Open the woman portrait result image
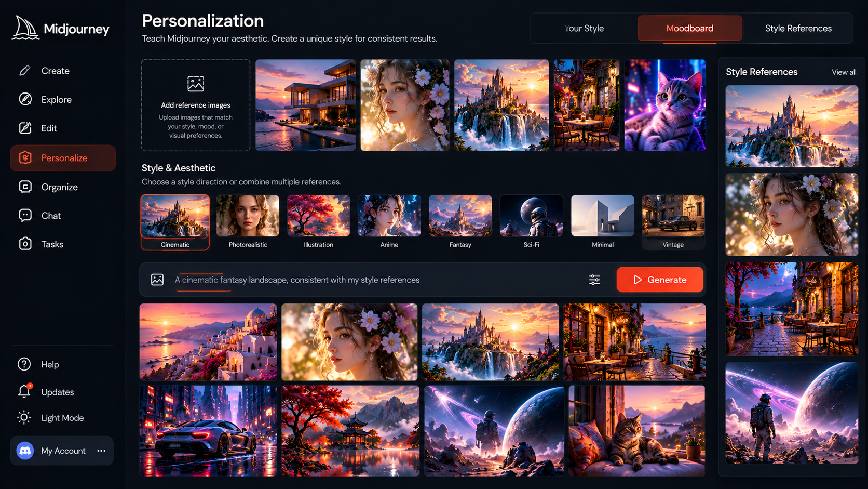This screenshot has width=868, height=489. click(x=349, y=342)
